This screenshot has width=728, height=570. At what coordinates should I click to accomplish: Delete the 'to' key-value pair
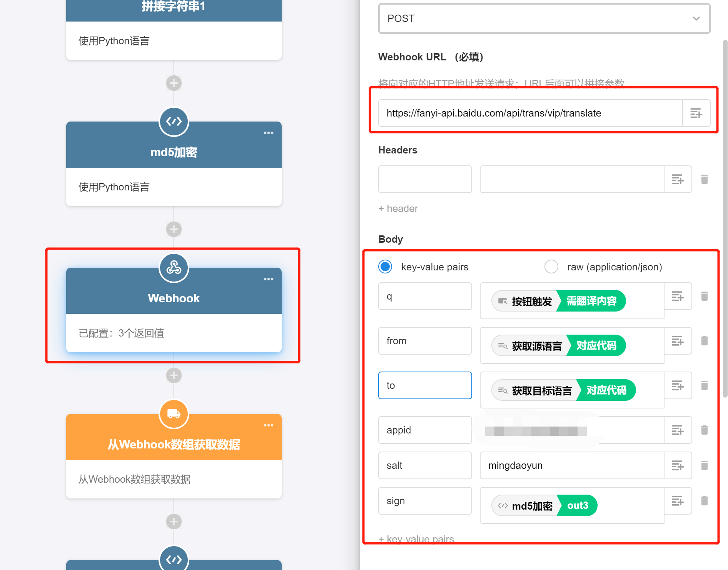(x=705, y=385)
